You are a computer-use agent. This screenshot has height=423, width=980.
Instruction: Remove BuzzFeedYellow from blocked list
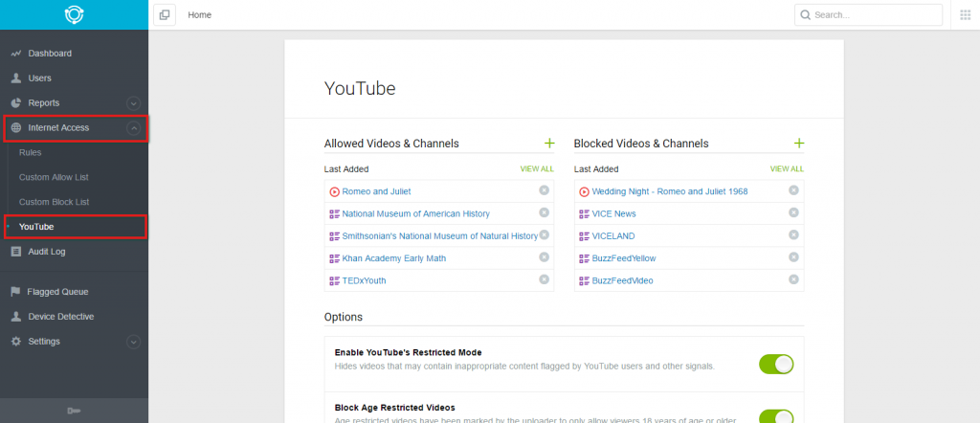[793, 256]
